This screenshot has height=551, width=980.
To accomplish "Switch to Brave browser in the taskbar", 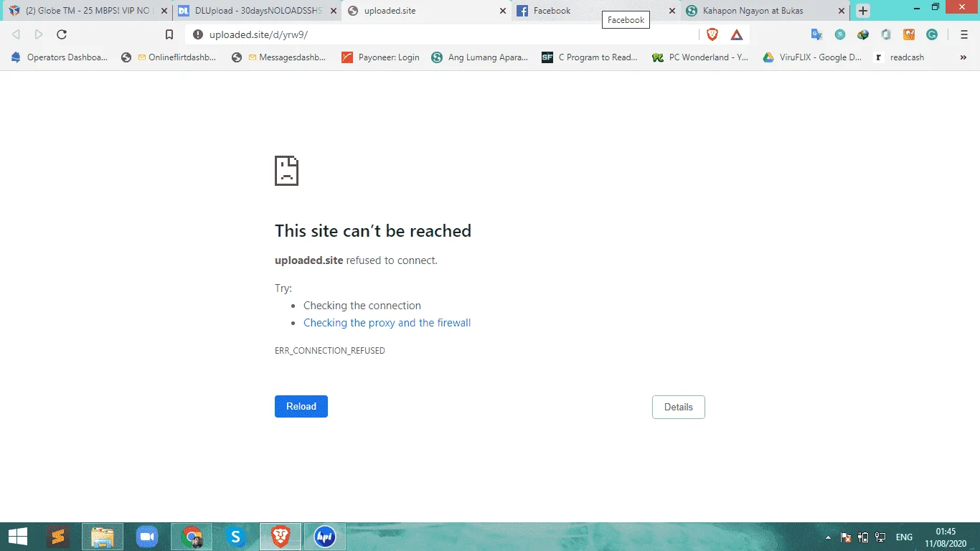I will pyautogui.click(x=281, y=537).
